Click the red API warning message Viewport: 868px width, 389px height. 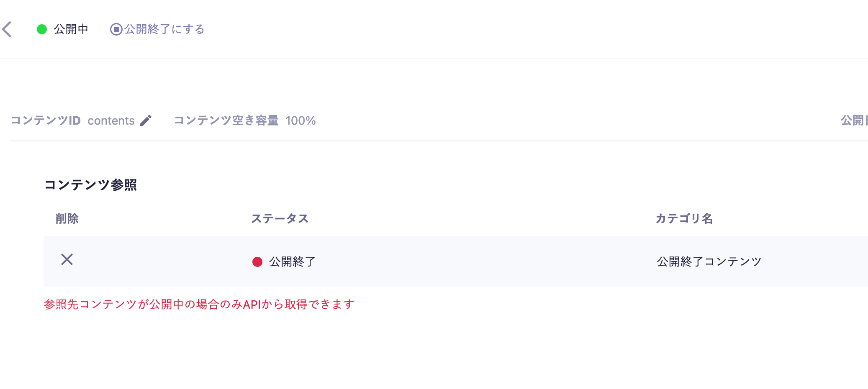click(199, 305)
